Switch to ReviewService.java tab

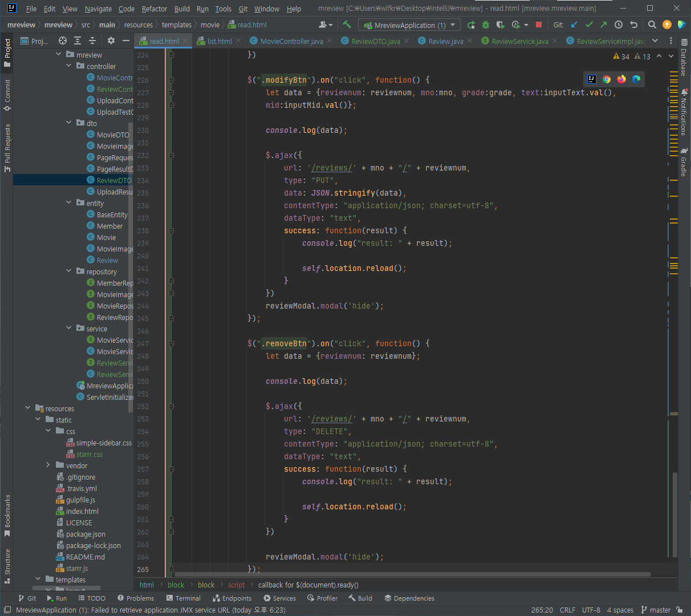(x=519, y=41)
